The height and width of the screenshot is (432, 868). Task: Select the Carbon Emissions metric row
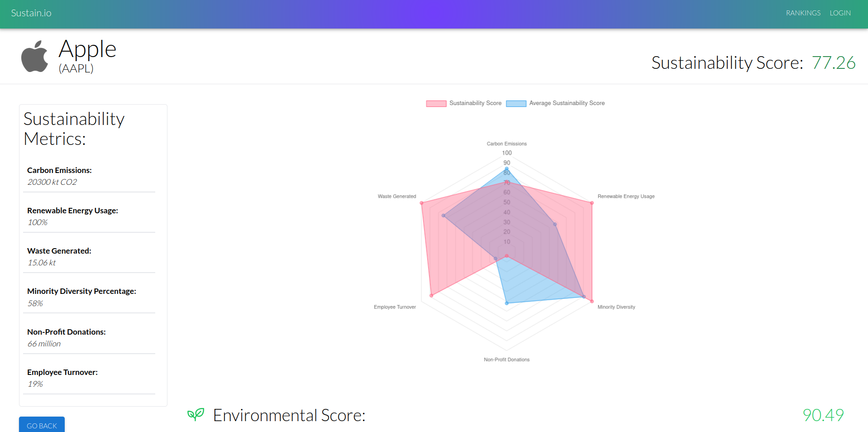(89, 176)
